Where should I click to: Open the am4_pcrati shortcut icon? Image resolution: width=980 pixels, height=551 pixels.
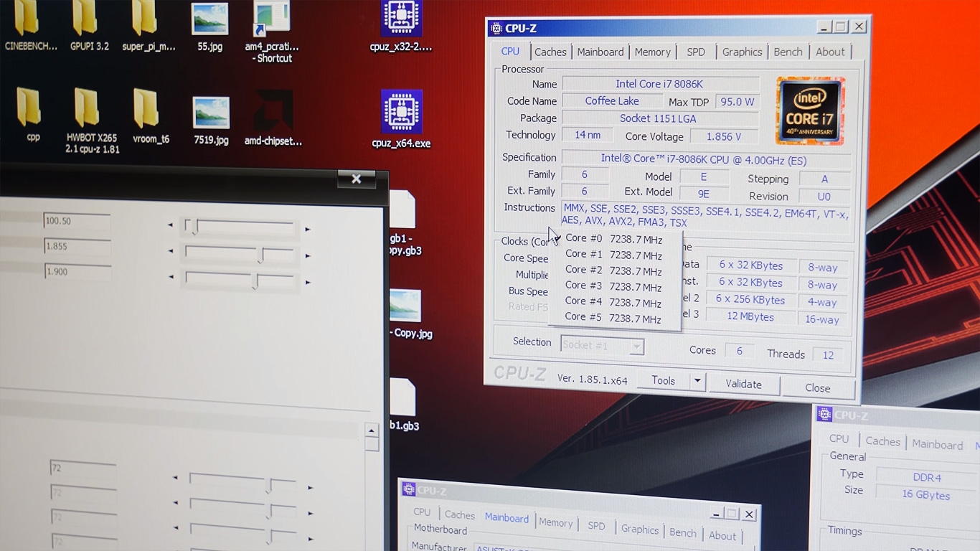point(272,31)
